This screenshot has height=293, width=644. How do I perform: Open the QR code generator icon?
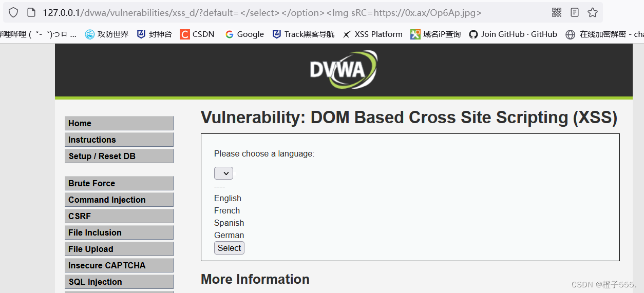(557, 12)
